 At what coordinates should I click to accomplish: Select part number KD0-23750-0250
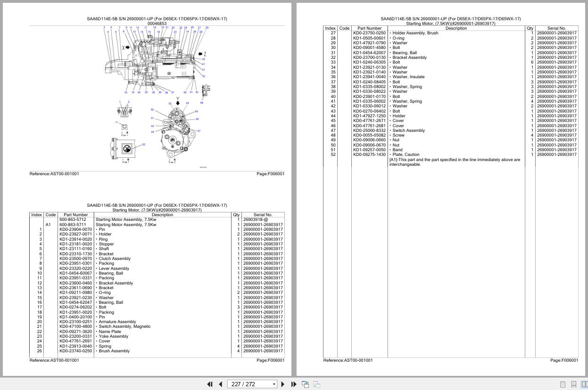(369, 33)
